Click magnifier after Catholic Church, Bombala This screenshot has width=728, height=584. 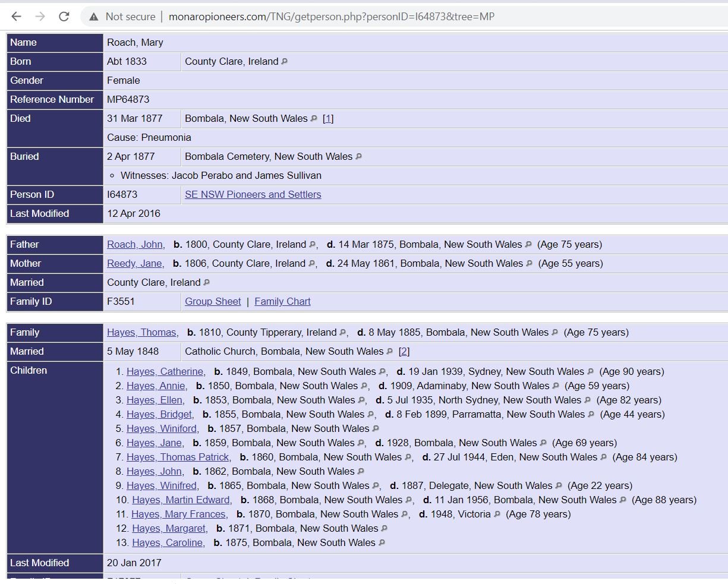pos(390,352)
